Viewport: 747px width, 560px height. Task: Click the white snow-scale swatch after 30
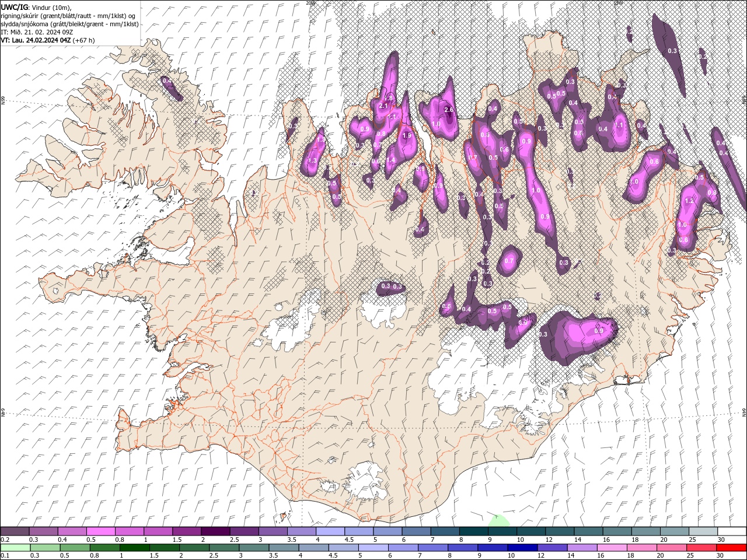click(732, 531)
